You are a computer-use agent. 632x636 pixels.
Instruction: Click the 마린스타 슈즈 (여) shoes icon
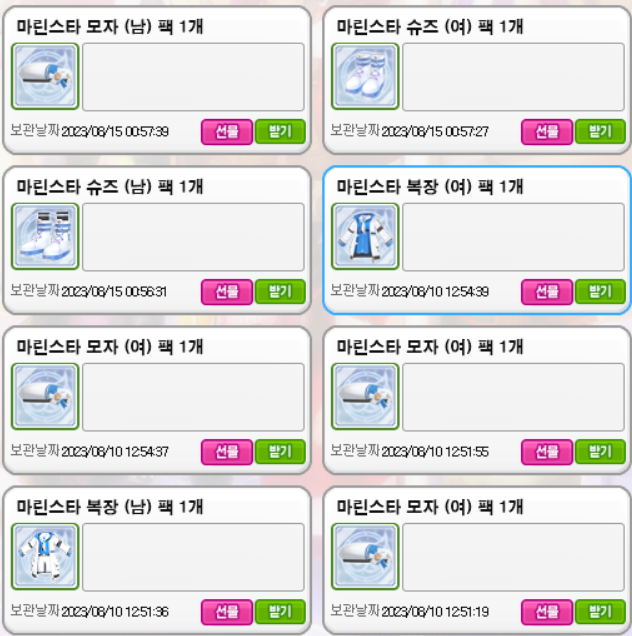365,76
